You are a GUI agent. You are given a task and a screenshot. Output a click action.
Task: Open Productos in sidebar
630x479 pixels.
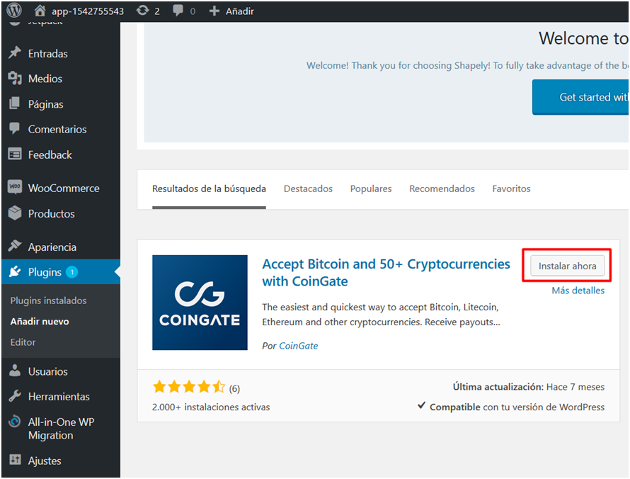click(51, 214)
